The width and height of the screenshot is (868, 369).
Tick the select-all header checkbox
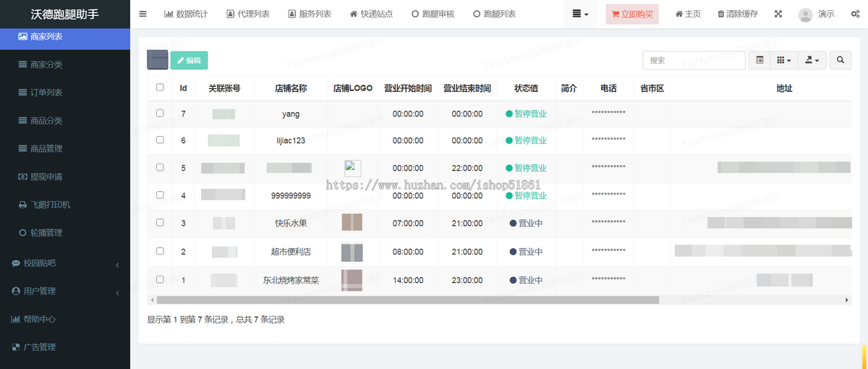pos(160,88)
